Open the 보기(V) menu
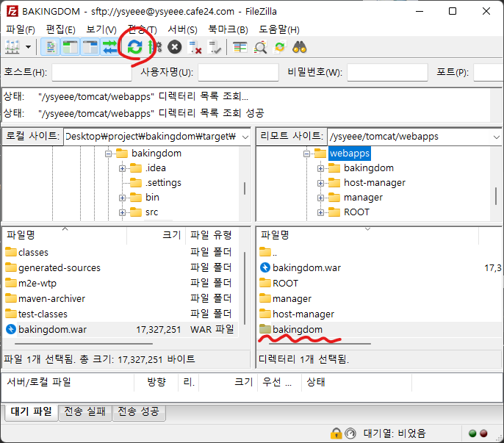The image size is (504, 443). coord(101,29)
